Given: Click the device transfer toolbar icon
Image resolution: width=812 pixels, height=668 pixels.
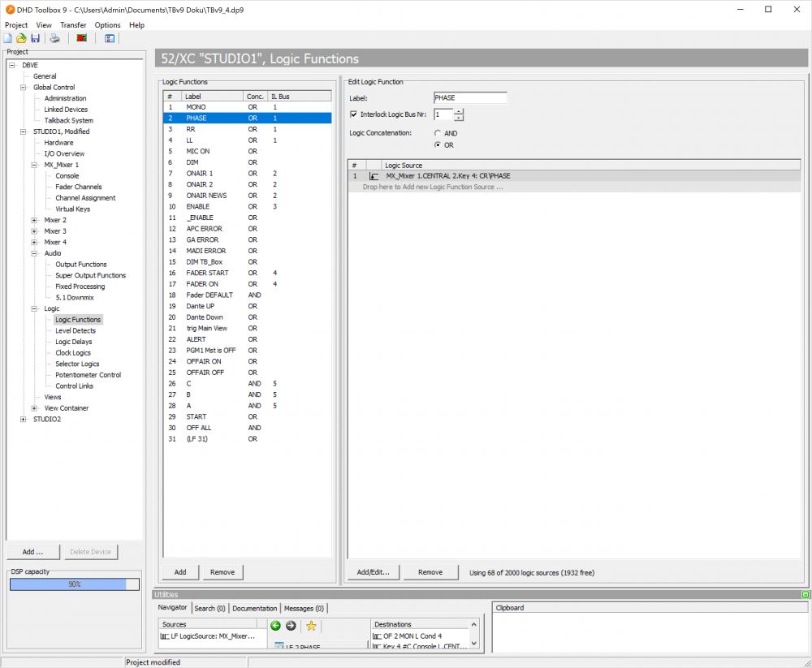Looking at the screenshot, I should 80,38.
